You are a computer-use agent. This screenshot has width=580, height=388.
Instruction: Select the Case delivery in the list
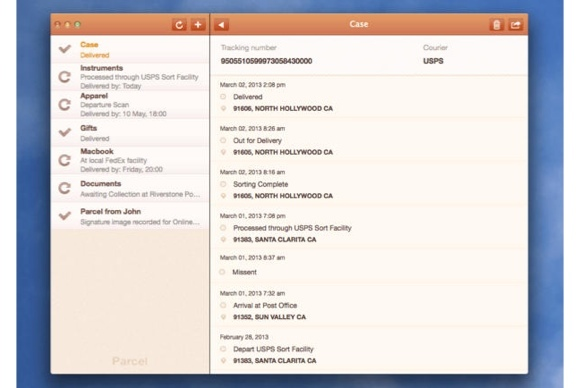[x=130, y=49]
